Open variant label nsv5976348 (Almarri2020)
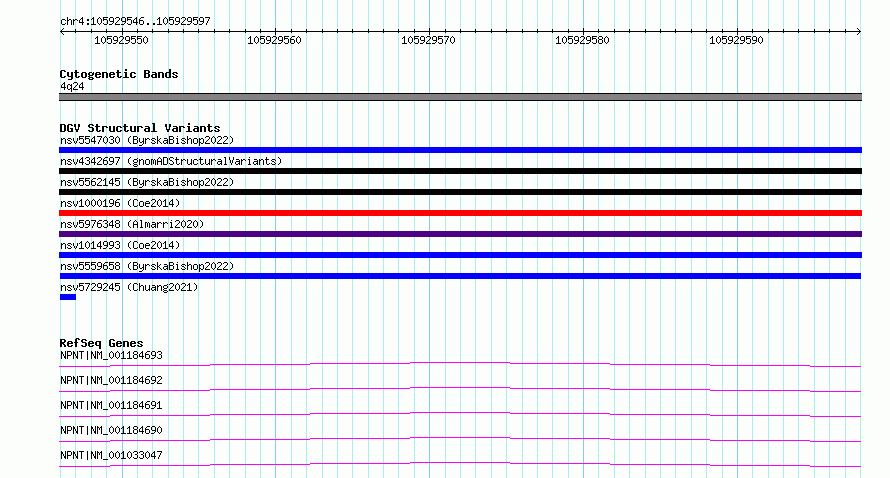Screen dimensions: 890x478 click(132, 224)
